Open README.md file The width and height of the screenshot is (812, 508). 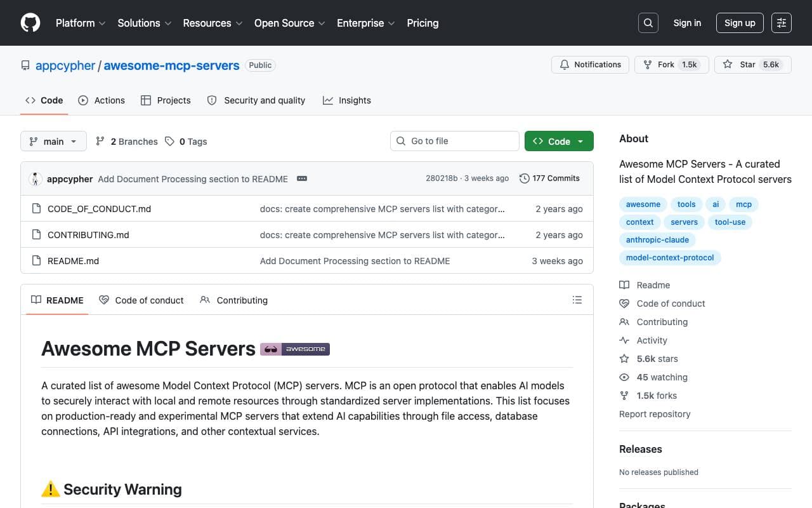[74, 261]
